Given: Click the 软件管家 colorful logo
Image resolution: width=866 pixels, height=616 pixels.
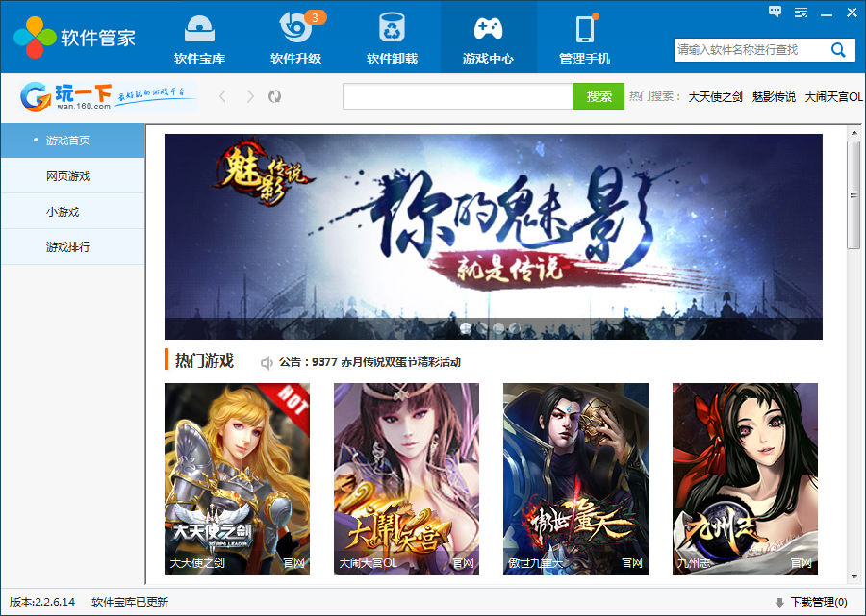Looking at the screenshot, I should coord(35,37).
